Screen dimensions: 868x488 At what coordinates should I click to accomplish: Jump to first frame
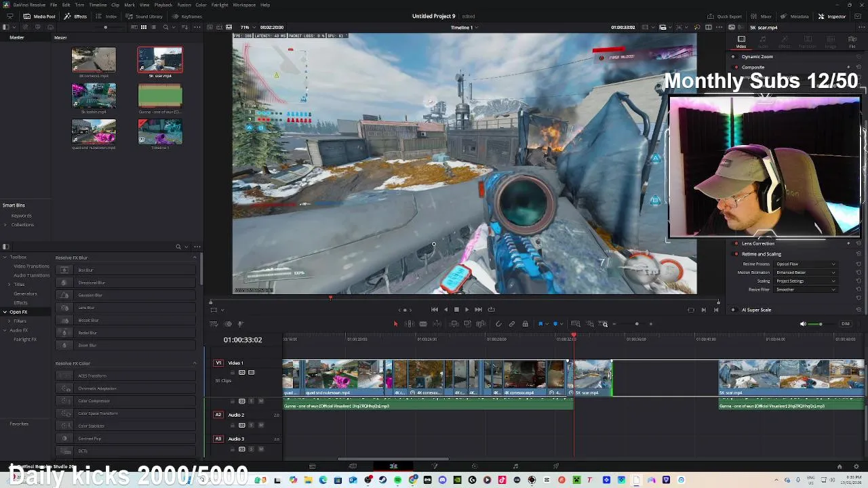(435, 310)
